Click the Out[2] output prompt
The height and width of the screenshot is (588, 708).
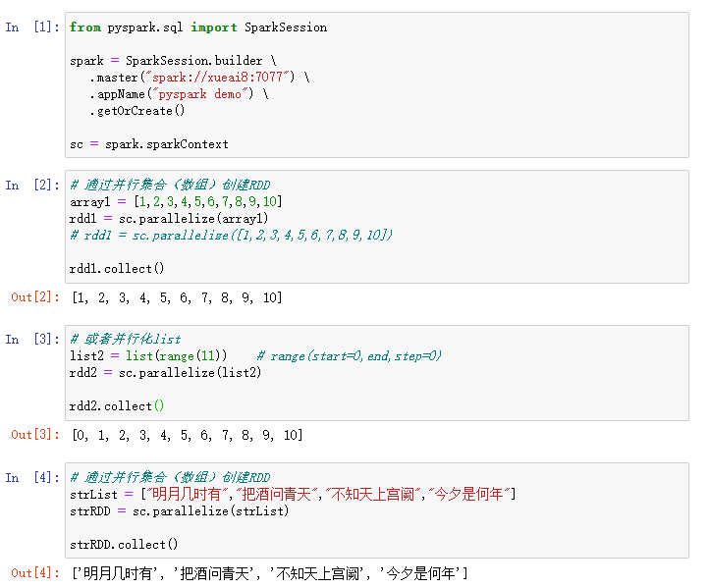[x=36, y=297]
